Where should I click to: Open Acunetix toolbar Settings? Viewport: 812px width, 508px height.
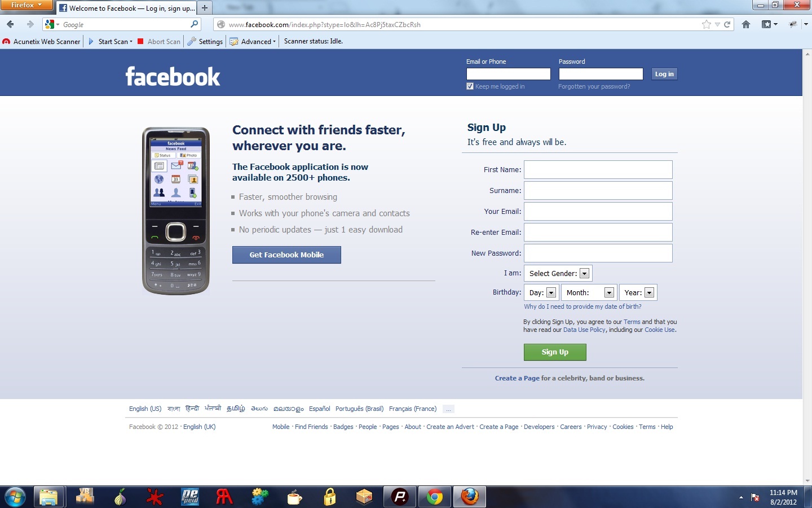(x=205, y=41)
